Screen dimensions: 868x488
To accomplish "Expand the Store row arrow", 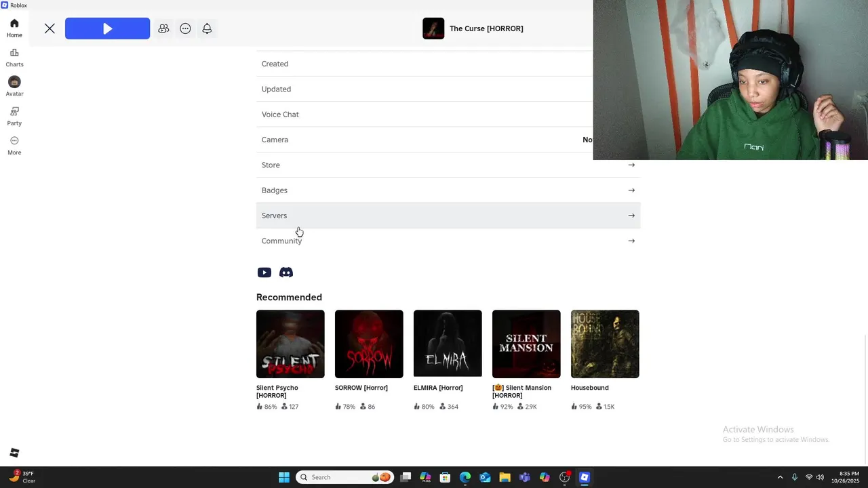I will point(631,165).
